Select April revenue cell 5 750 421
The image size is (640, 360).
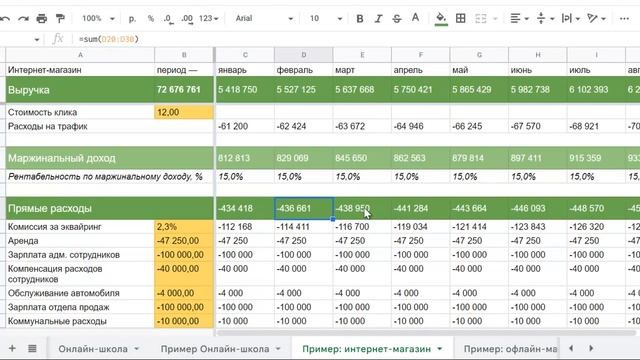(x=420, y=89)
